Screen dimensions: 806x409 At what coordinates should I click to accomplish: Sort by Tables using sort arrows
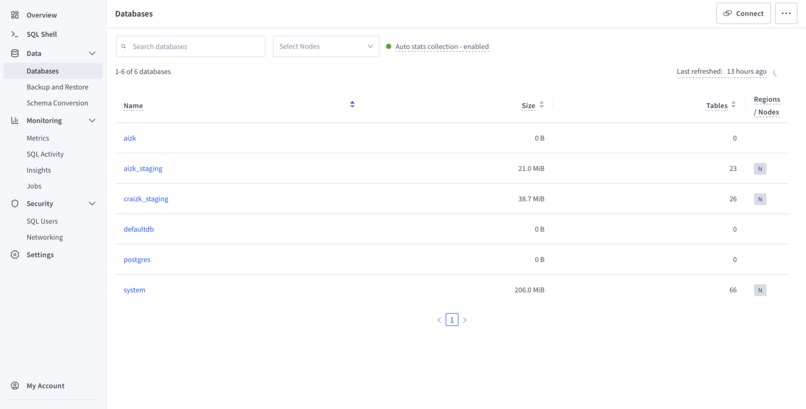click(x=734, y=104)
